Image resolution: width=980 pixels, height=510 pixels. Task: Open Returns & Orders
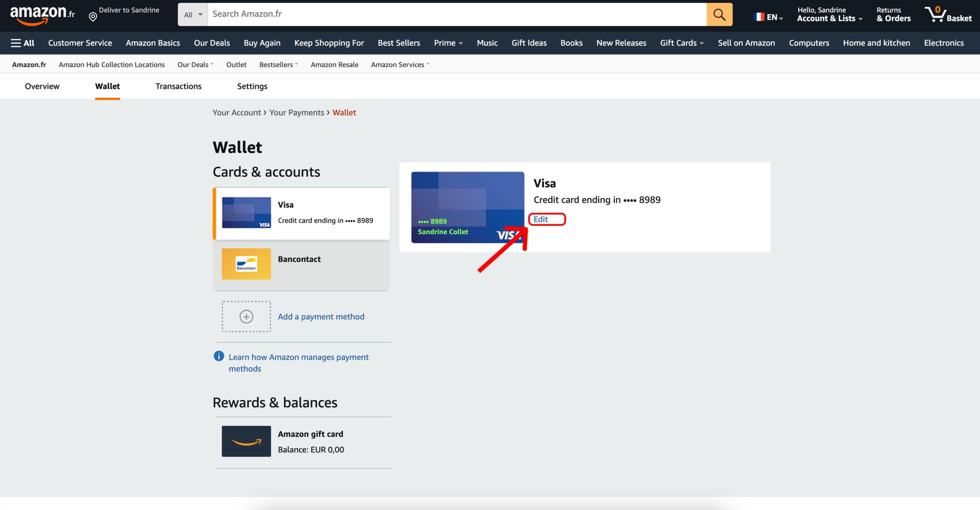point(893,14)
